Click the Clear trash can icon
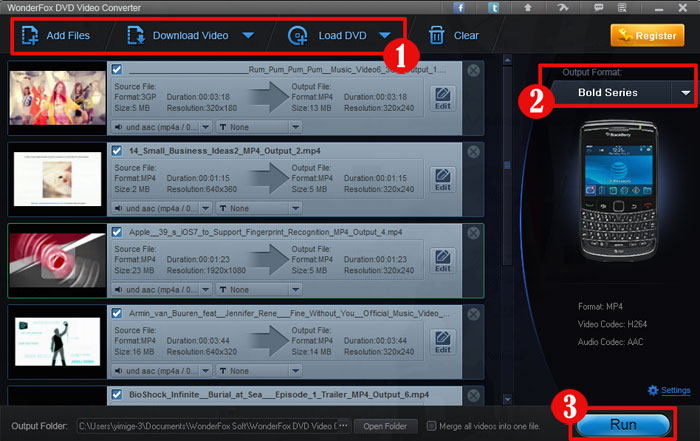The height and width of the screenshot is (441, 700). (x=436, y=35)
